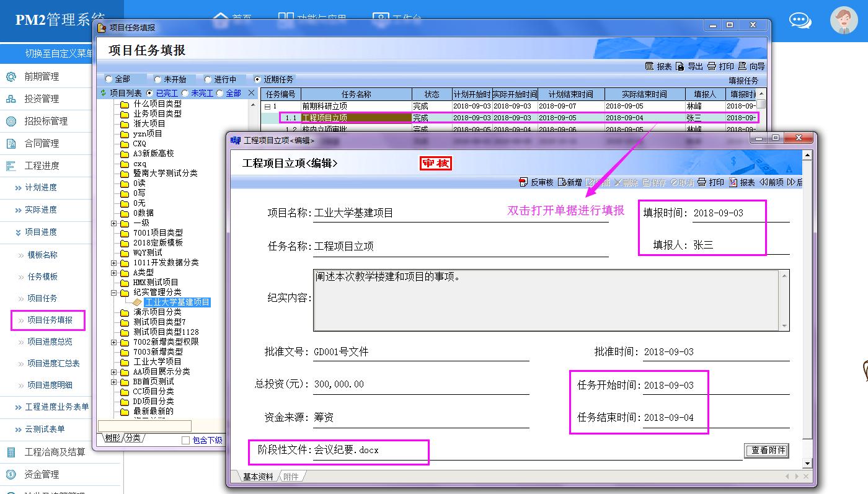The image size is (868, 494).
Task: Click the user avatar icon
Action: point(843,20)
